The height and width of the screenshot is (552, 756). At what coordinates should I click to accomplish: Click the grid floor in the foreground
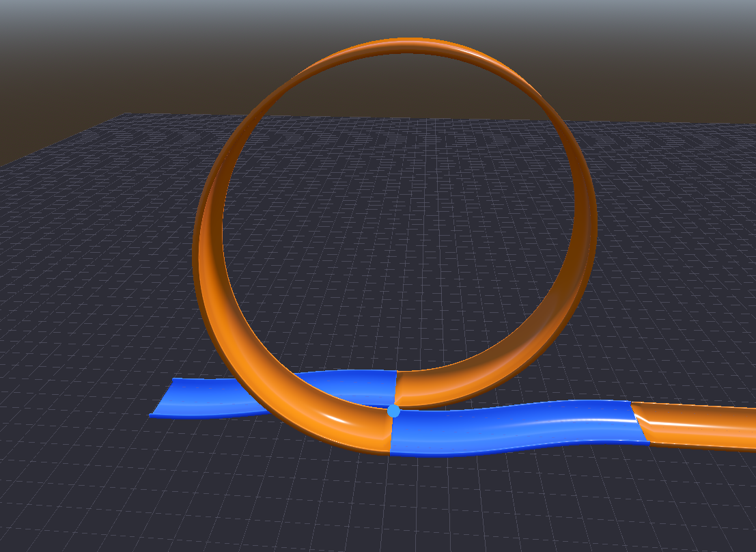tap(376, 512)
